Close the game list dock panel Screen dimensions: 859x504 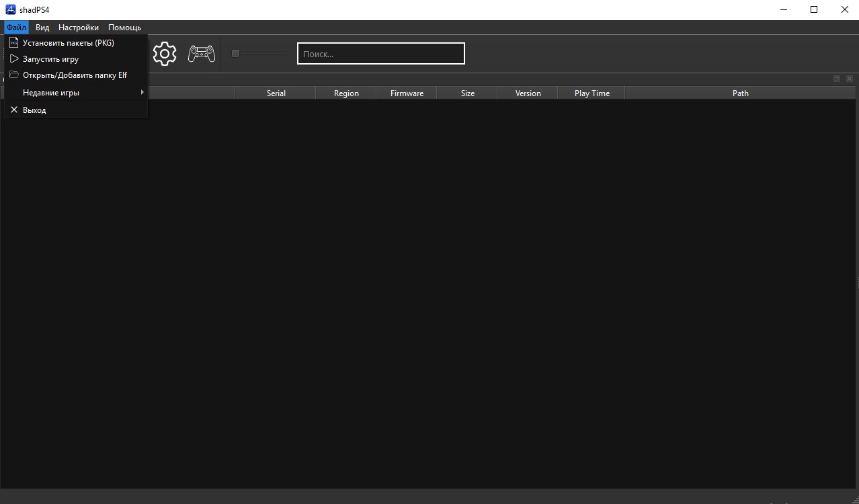[x=850, y=79]
